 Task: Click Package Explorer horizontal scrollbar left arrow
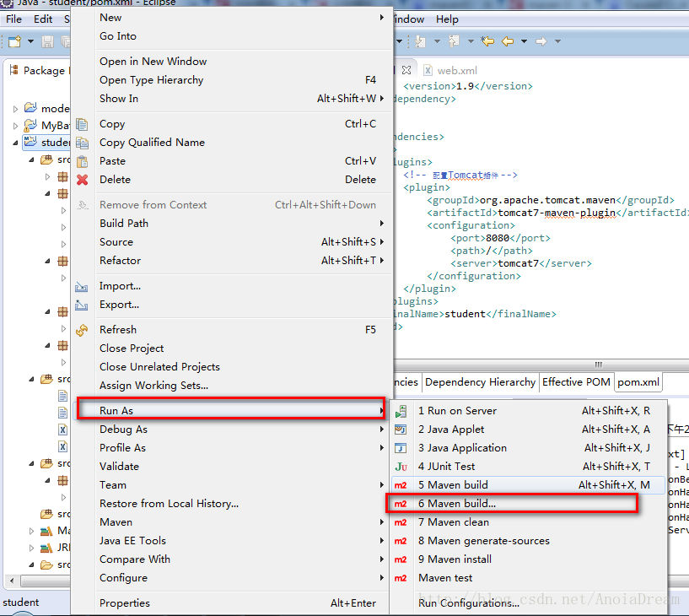12,581
